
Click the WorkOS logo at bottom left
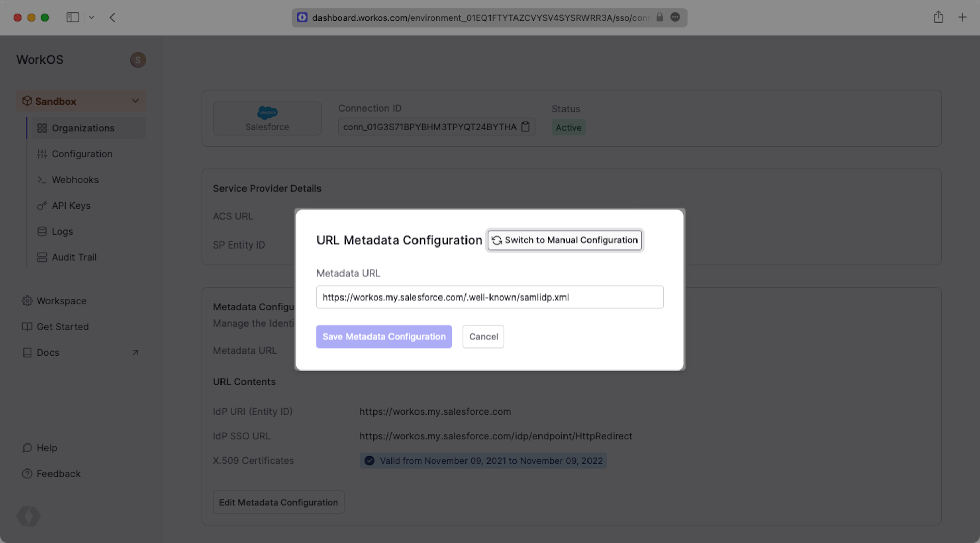tap(29, 516)
